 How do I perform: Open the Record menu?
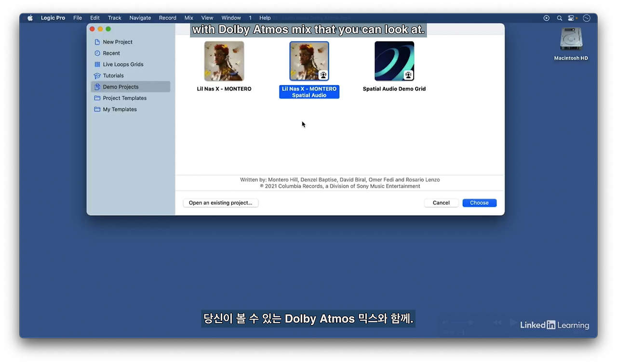168,18
